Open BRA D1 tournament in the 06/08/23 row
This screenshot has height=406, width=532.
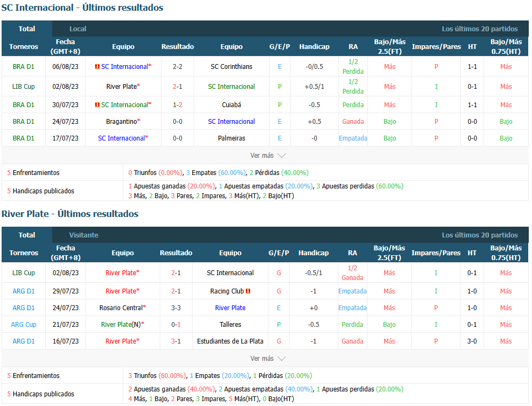[x=24, y=67]
